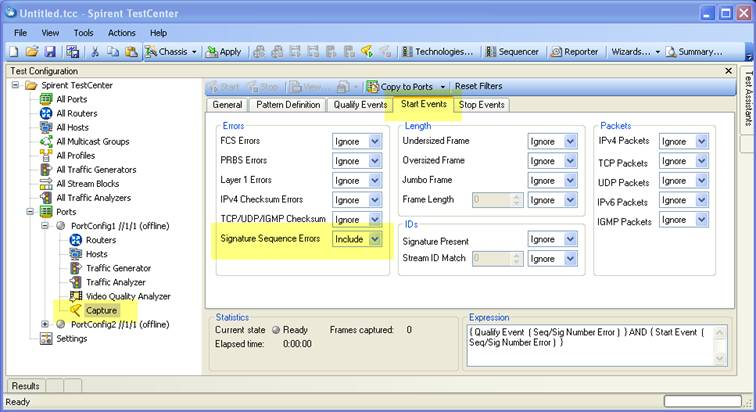Open Signature Present dropdown
756x412 pixels.
point(570,239)
